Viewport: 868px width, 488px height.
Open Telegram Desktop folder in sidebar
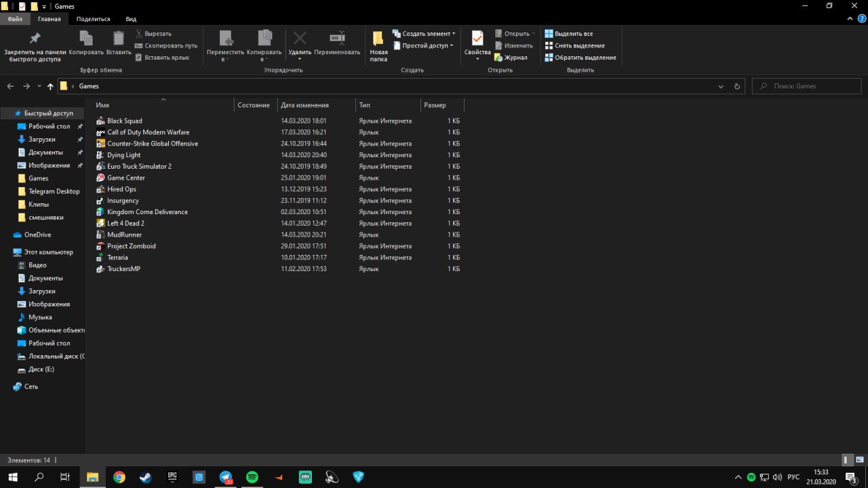[x=54, y=191]
